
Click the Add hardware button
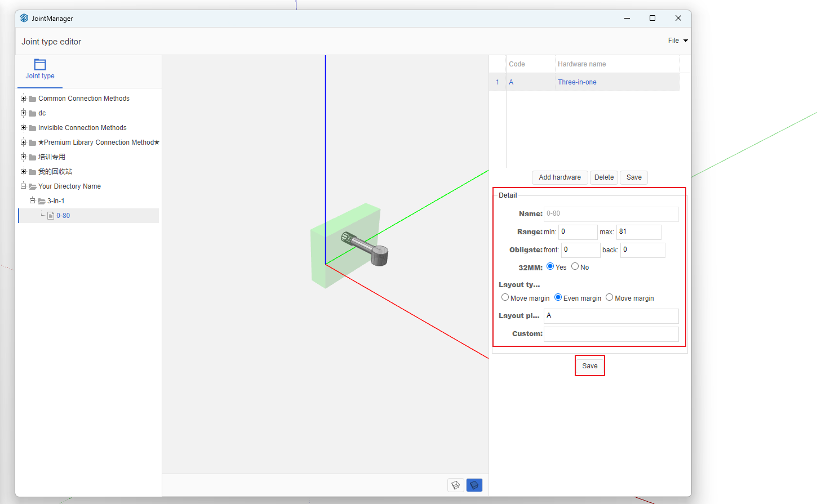click(x=560, y=177)
